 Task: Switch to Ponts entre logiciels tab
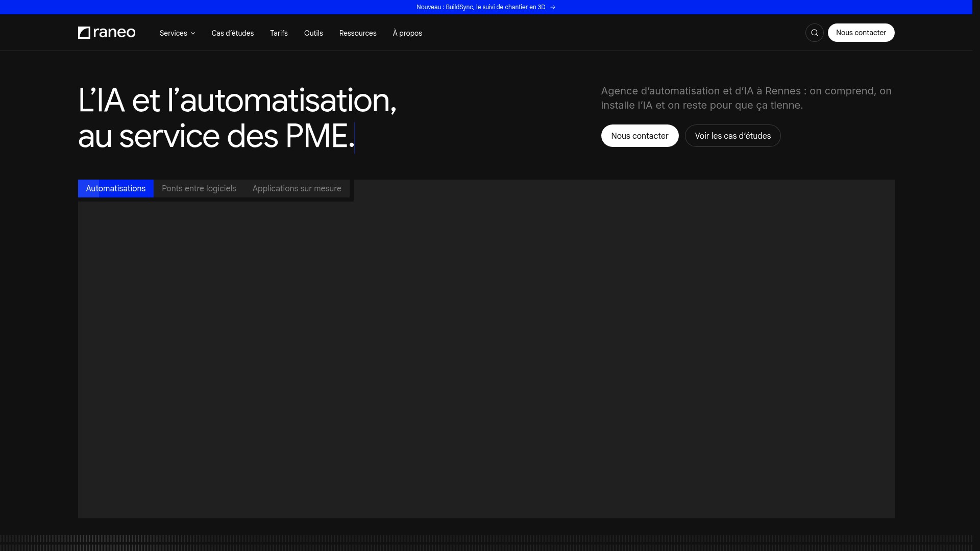point(199,189)
